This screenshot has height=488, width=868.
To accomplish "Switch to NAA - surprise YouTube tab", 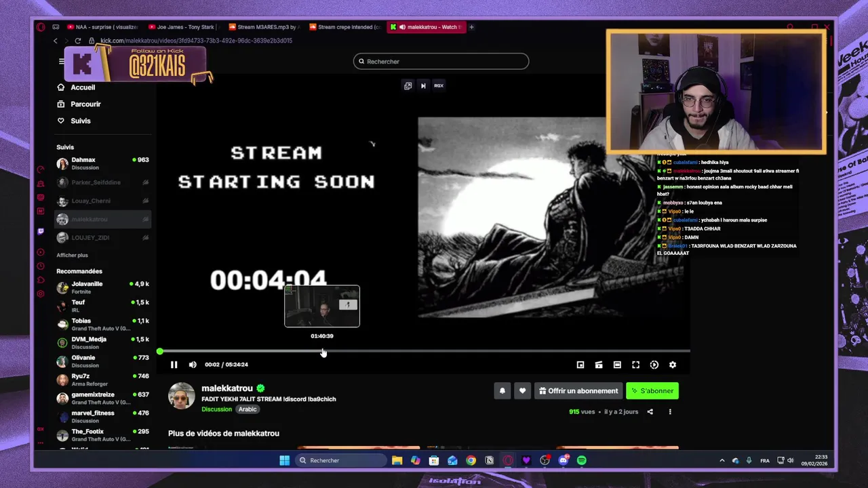I will click(x=102, y=27).
